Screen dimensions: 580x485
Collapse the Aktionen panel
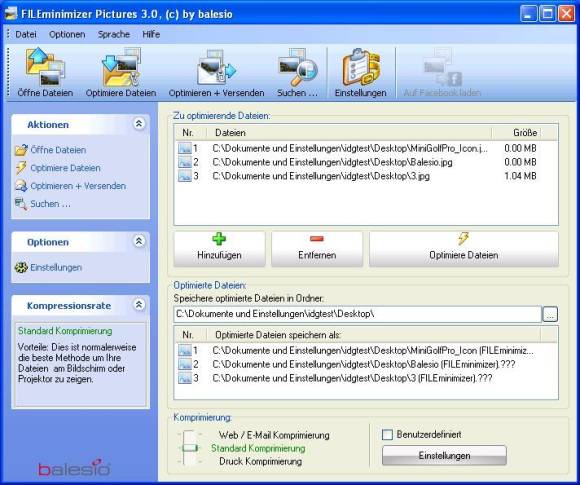pyautogui.click(x=139, y=124)
